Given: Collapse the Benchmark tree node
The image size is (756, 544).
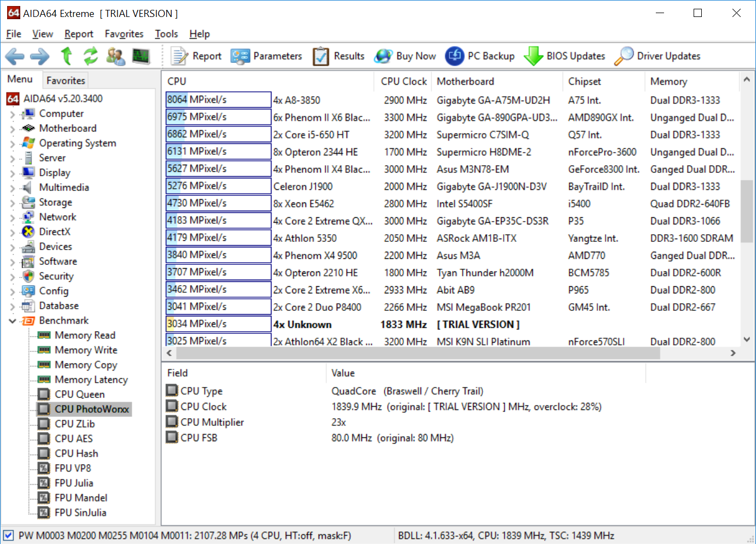Looking at the screenshot, I should 13,321.
